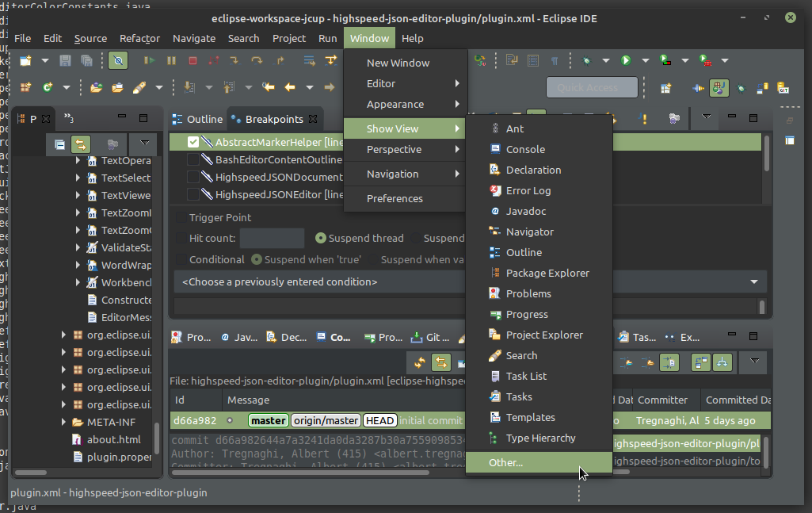Click the Hit count input field

coord(272,239)
